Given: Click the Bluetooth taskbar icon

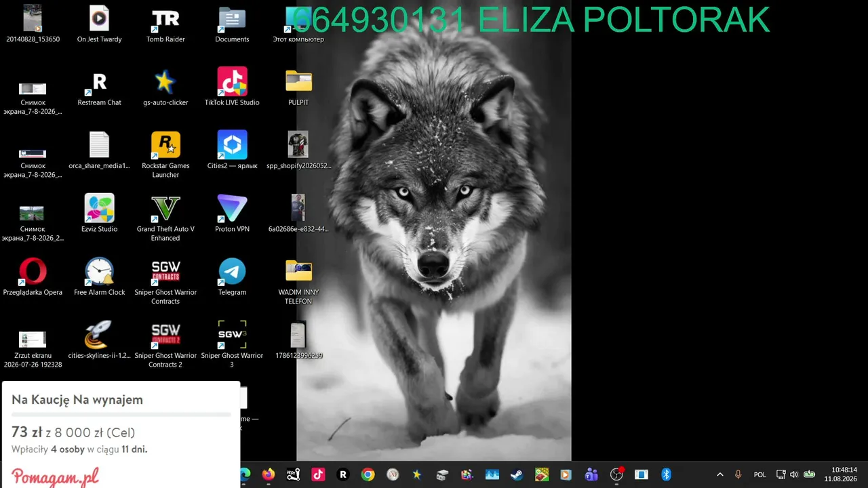Looking at the screenshot, I should click(x=666, y=474).
